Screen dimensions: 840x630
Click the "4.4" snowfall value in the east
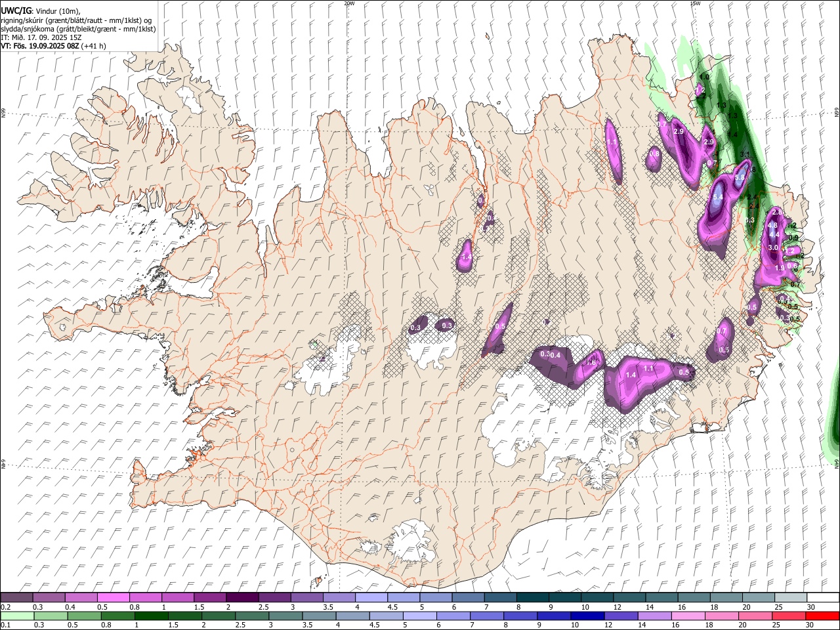pos(774,234)
